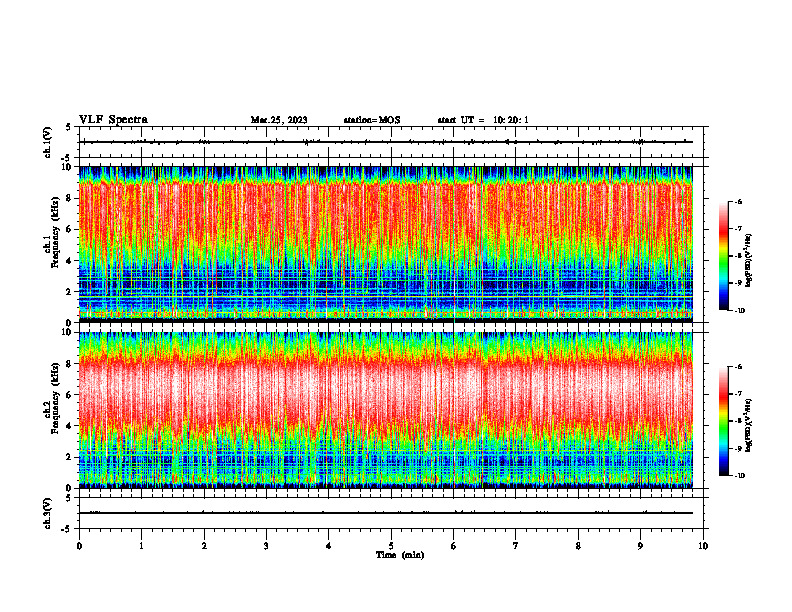This screenshot has width=792, height=612.
Task: Click the "ch.1 Frequency (kHz)" axis label
Action: [x=51, y=232]
